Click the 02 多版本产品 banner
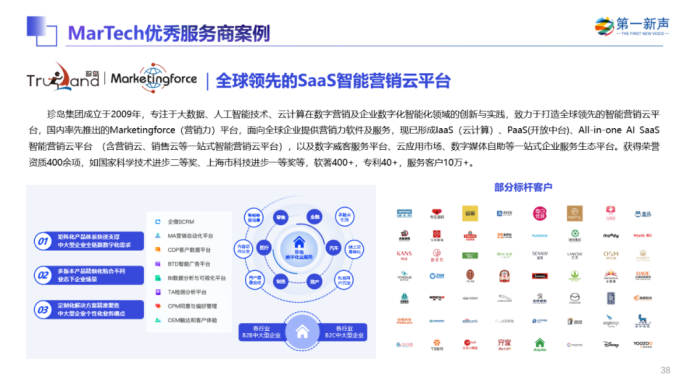This screenshot has height=386, width=700. point(89,275)
